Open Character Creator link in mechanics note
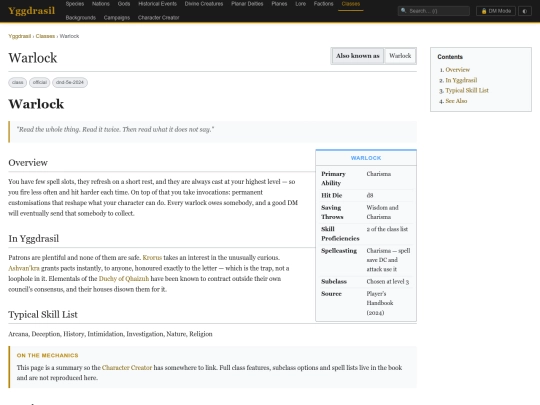The width and height of the screenshot is (540, 405). pos(127,368)
